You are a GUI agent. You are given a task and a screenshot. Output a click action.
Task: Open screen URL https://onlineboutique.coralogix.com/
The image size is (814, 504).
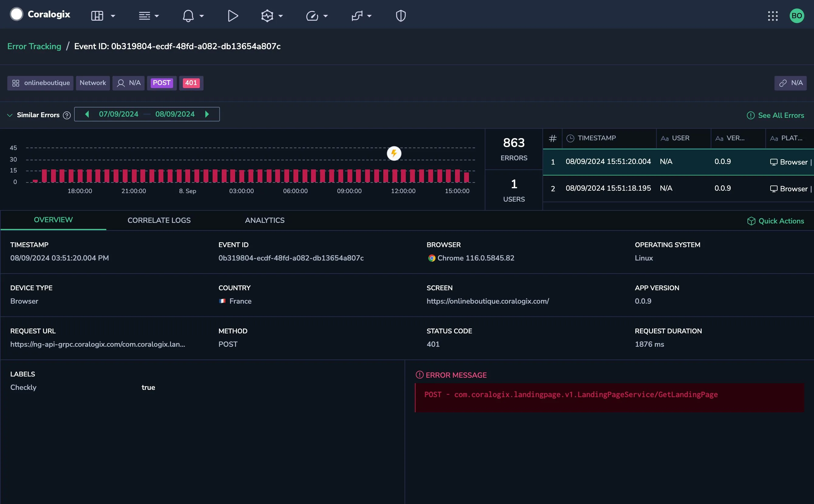click(487, 301)
